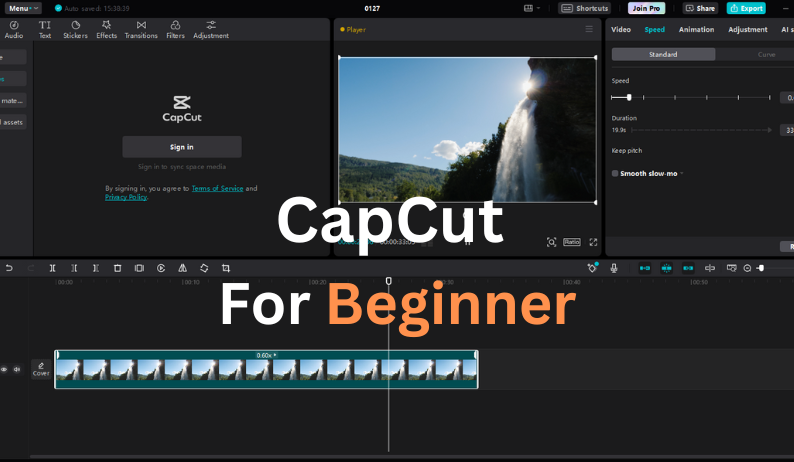Switch to the Video tab
Screen dimensions: 794x462
coord(621,29)
